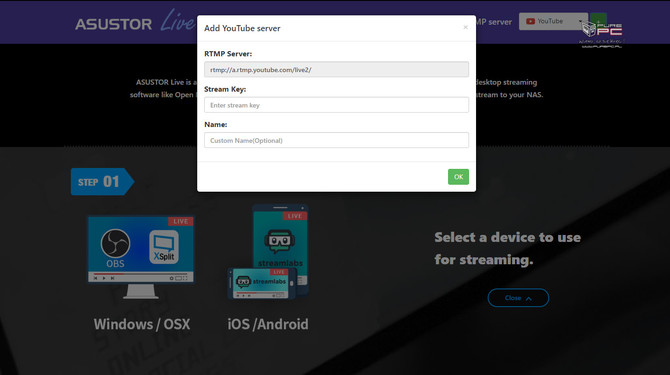Open the YouTube server dropdown
The width and height of the screenshot is (670, 375).
tap(553, 21)
